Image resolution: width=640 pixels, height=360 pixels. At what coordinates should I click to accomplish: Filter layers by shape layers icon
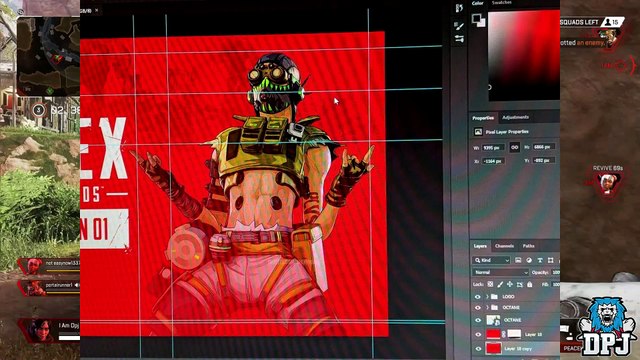click(x=551, y=260)
